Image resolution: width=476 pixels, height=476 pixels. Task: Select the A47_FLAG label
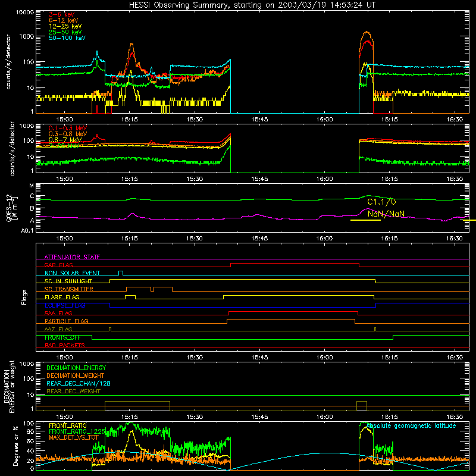[x=58, y=329]
